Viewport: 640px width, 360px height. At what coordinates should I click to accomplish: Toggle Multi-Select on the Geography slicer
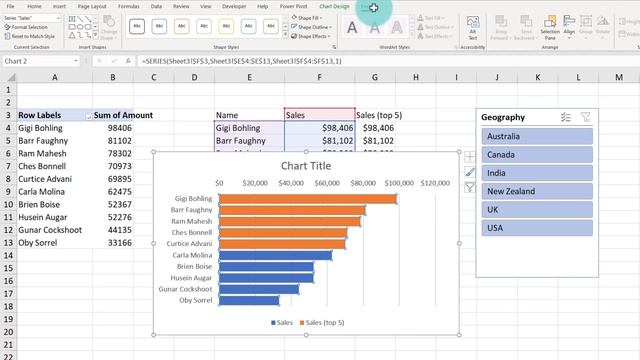coord(566,118)
